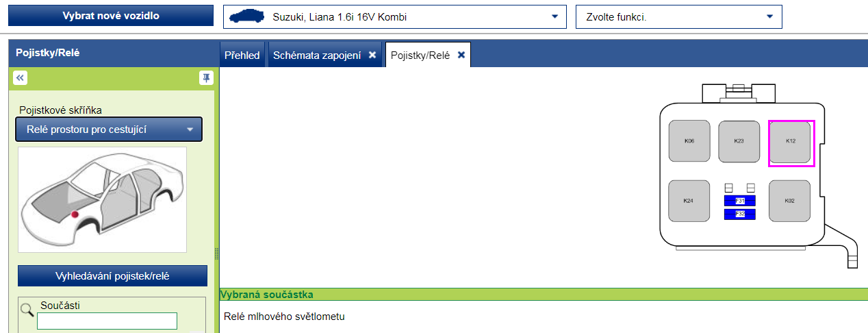Image resolution: width=868 pixels, height=333 pixels.
Task: Click the blue F31 fuse
Action: point(739,201)
